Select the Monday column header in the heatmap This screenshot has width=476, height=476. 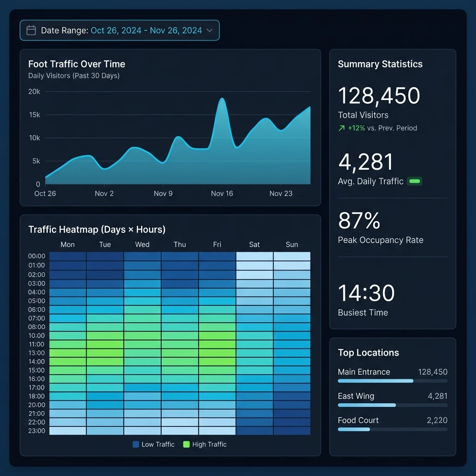tap(67, 244)
